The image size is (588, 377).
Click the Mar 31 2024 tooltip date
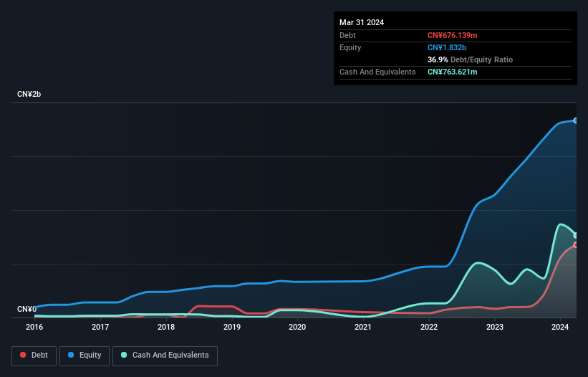(x=362, y=22)
